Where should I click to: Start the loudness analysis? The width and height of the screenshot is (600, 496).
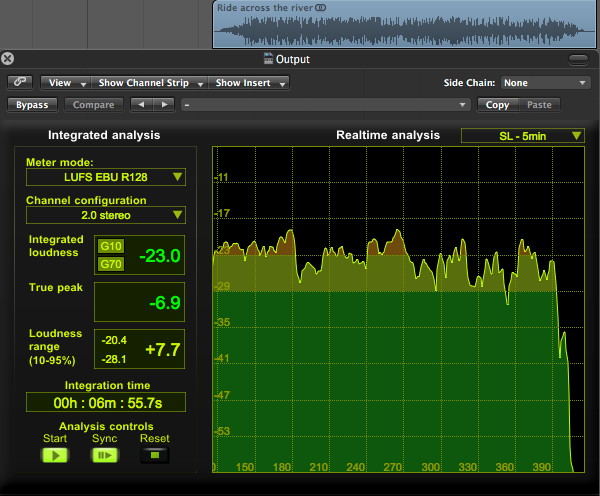coord(55,455)
